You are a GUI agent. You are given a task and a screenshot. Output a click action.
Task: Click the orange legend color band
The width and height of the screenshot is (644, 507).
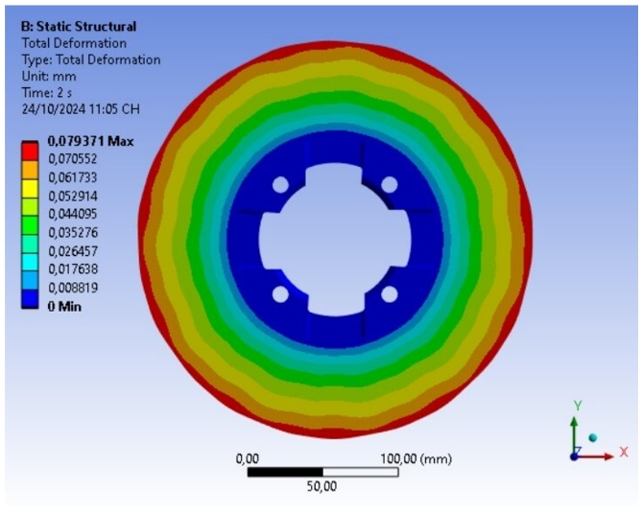click(x=30, y=169)
